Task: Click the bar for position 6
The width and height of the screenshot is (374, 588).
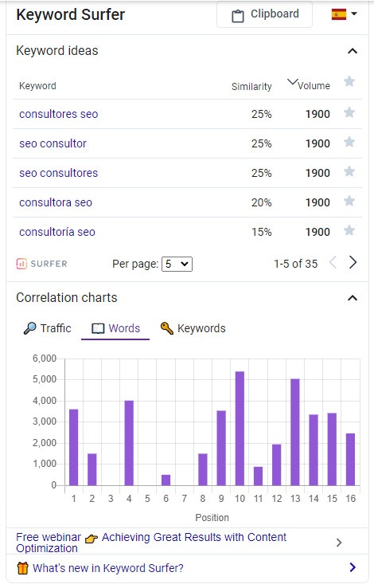Action: (166, 480)
